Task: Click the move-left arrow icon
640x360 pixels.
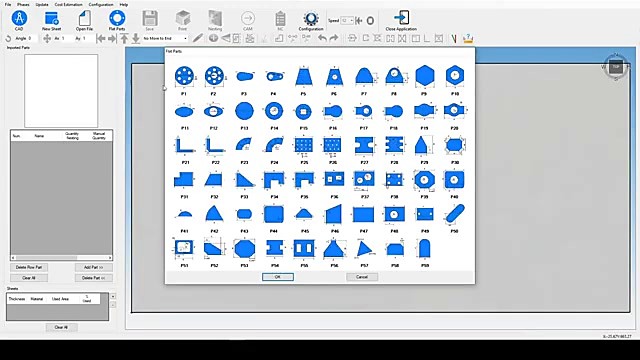Action: (100, 38)
